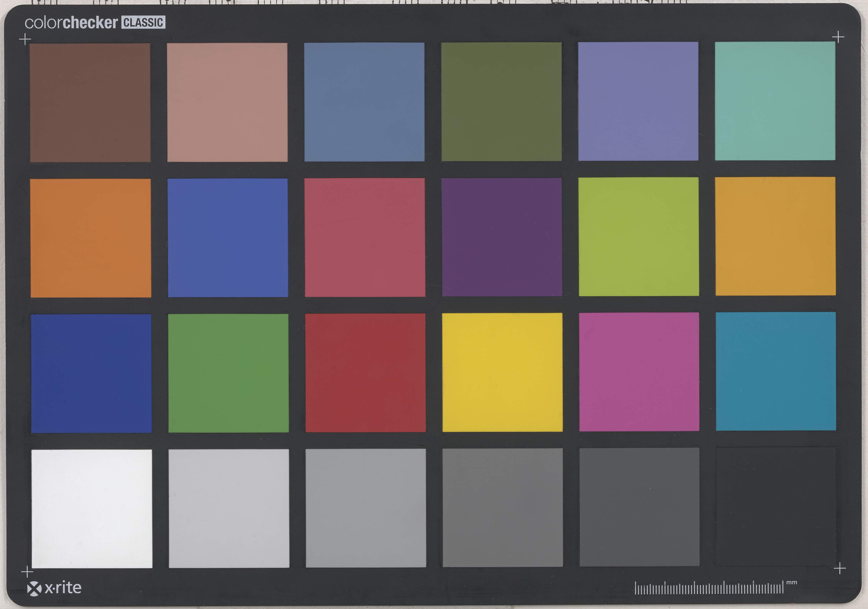Select the yellow color patch
The width and height of the screenshot is (868, 609).
click(x=502, y=372)
